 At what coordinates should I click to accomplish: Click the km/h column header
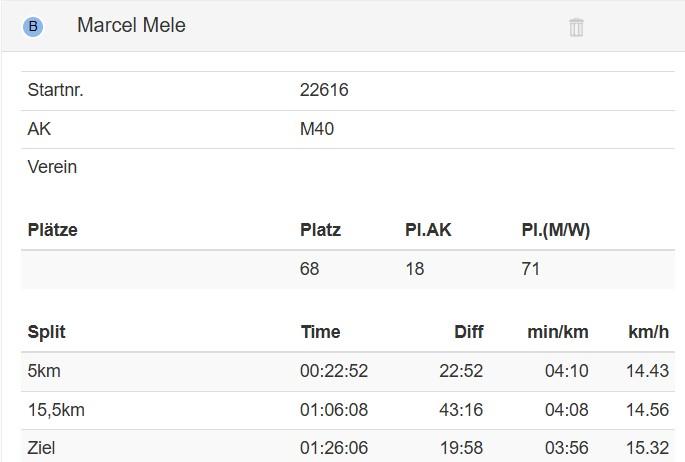[x=648, y=332]
